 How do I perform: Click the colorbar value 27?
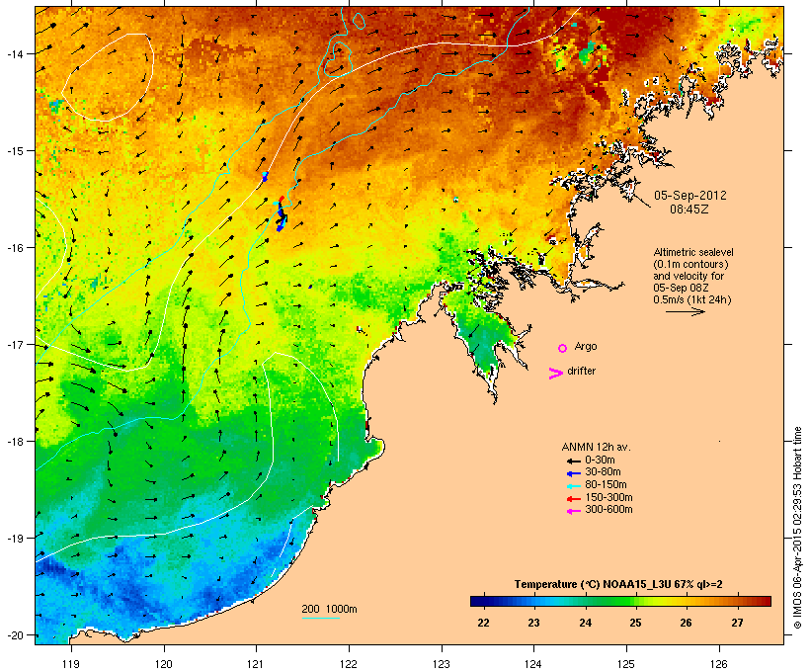tap(737, 623)
